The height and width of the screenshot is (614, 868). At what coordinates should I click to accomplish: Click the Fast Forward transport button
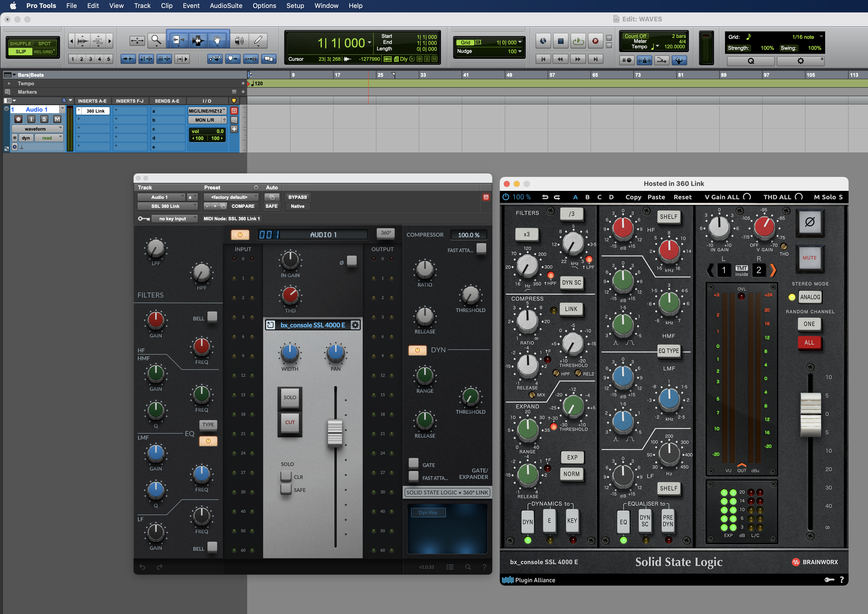coord(578,59)
